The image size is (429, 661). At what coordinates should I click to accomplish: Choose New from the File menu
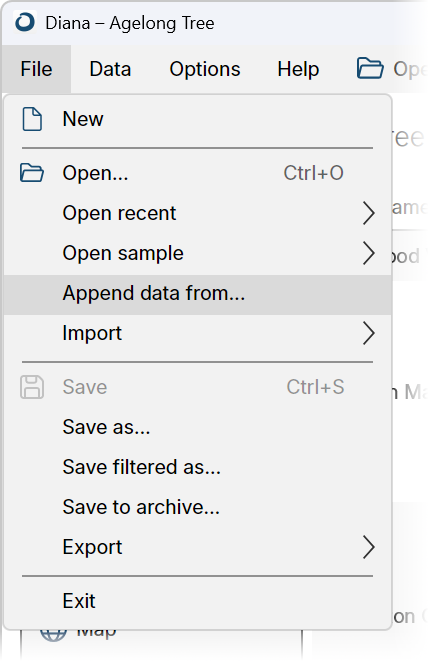(198, 119)
